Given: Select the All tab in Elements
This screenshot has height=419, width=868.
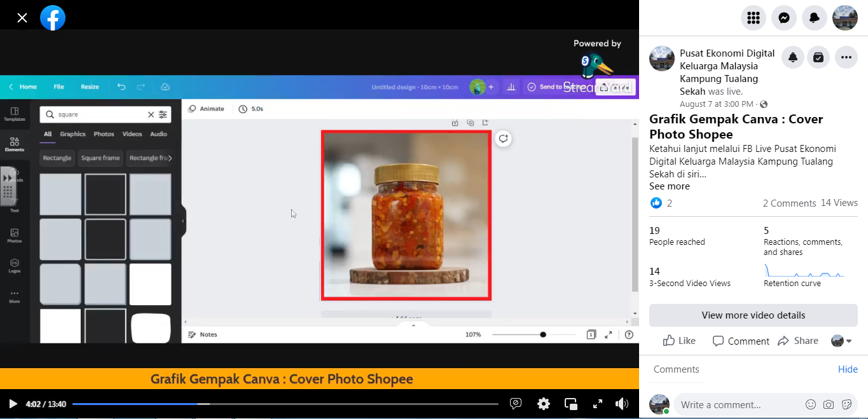Looking at the screenshot, I should (x=48, y=134).
